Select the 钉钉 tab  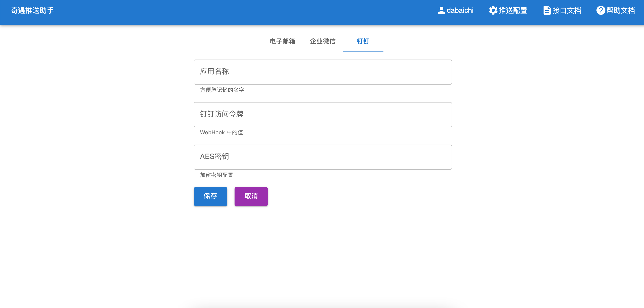(x=363, y=41)
